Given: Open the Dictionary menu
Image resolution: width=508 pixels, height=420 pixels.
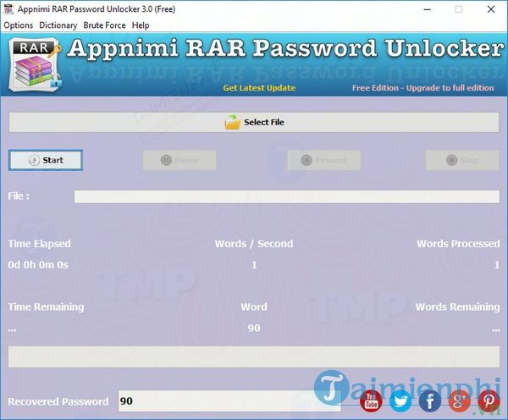Looking at the screenshot, I should (x=58, y=25).
